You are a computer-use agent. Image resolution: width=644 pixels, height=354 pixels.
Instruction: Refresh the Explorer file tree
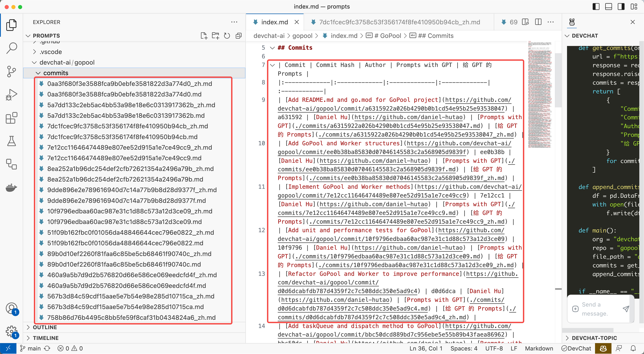[227, 36]
